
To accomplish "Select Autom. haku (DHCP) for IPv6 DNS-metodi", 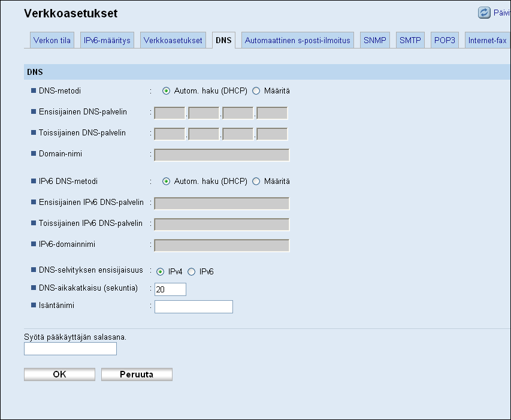I will [x=166, y=181].
